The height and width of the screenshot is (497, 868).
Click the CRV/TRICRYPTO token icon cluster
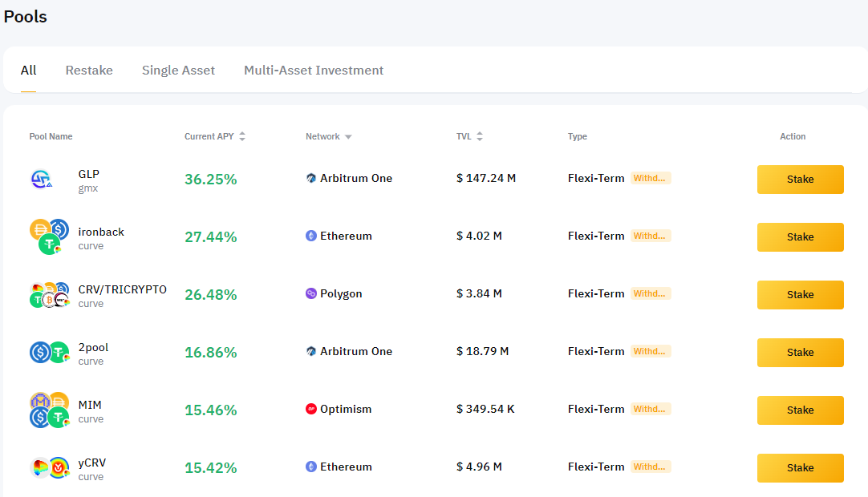pyautogui.click(x=49, y=295)
